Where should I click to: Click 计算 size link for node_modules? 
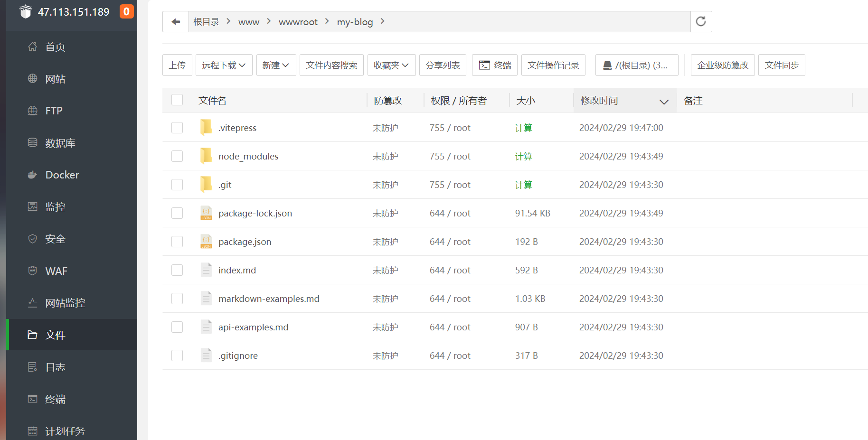point(524,156)
